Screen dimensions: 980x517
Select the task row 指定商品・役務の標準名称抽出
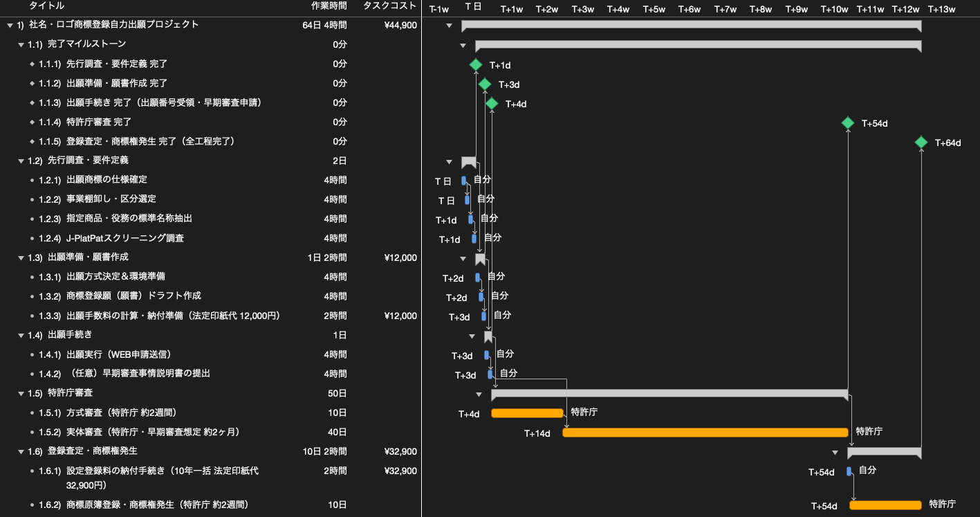(x=210, y=219)
